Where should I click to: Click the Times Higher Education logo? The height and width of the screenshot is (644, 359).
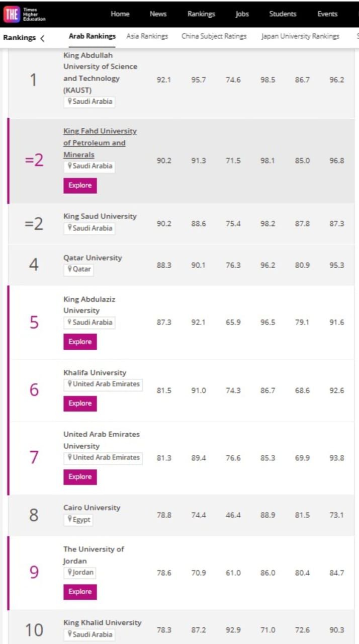[25, 14]
